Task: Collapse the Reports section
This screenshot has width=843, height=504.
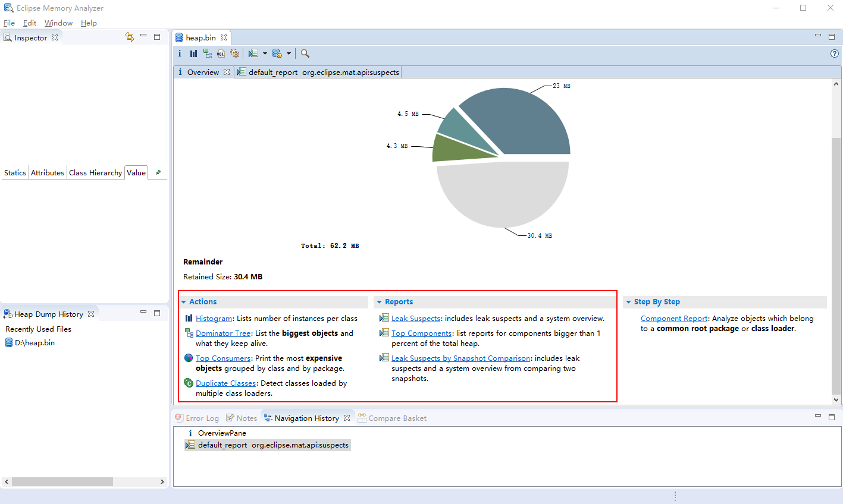Action: click(380, 302)
